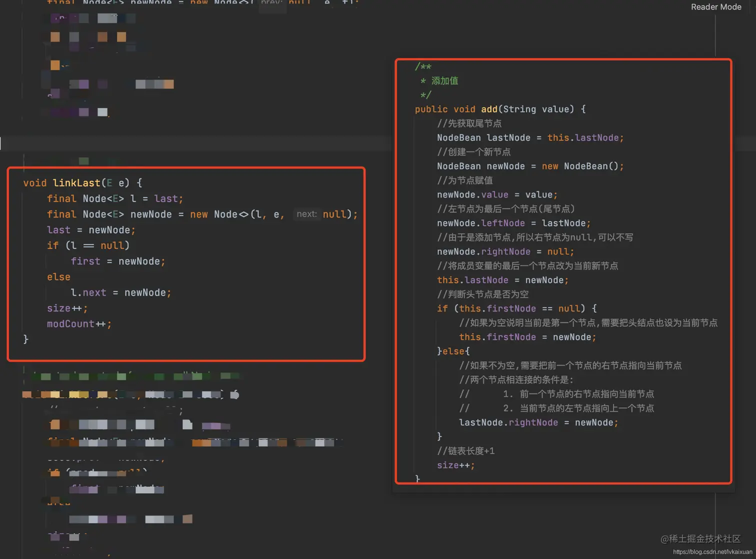Image resolution: width=756 pixels, height=559 pixels.
Task: Click 'this.lastNode = newNode;' statement
Action: [502, 280]
